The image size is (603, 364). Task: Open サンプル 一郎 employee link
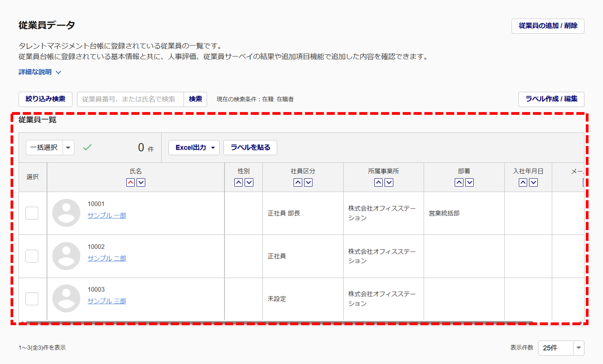[x=107, y=215]
